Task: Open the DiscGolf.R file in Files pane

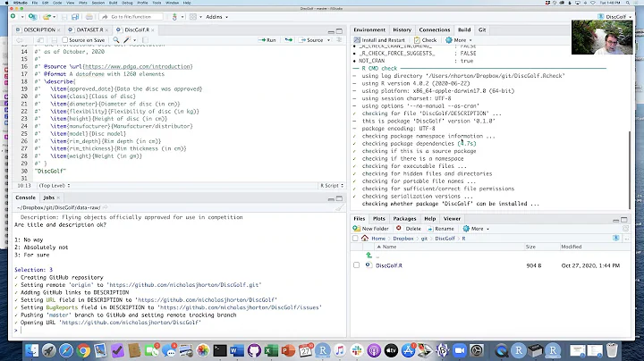Action: click(389, 265)
